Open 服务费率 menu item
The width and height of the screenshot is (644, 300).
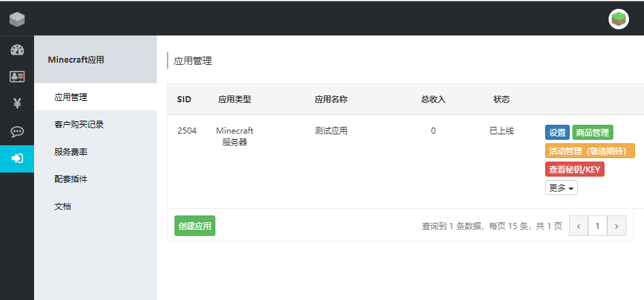95,152
